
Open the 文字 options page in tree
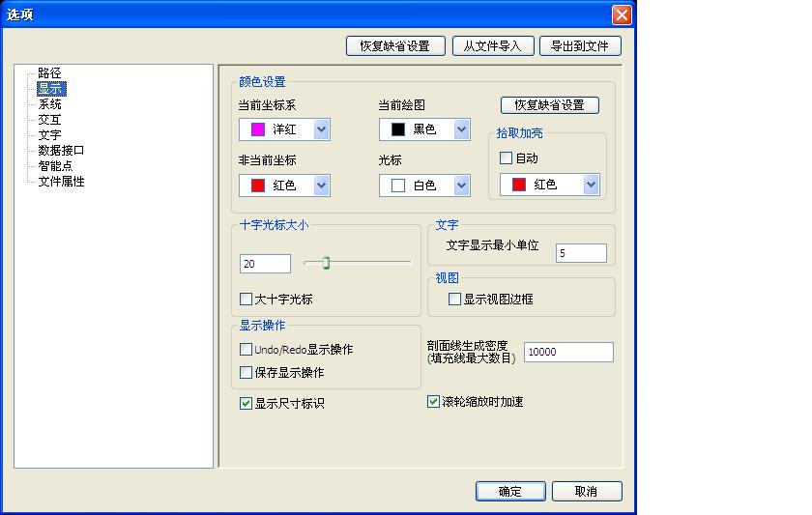49,135
